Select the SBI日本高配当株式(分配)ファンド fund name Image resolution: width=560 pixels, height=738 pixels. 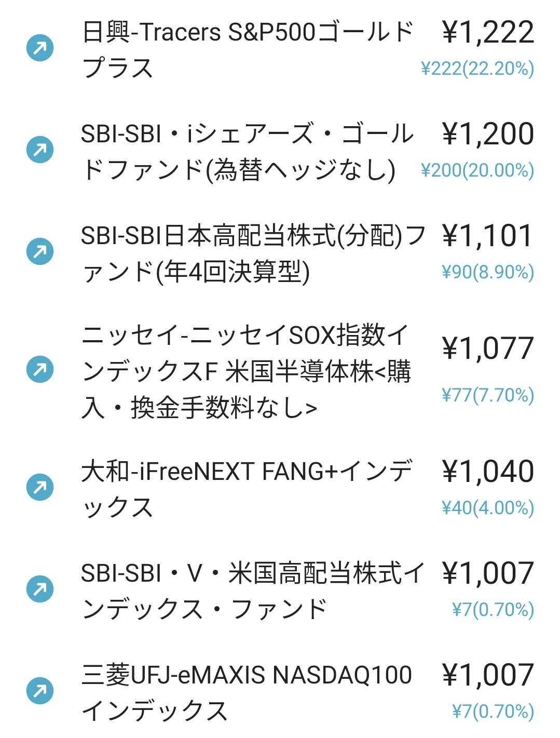[252, 253]
